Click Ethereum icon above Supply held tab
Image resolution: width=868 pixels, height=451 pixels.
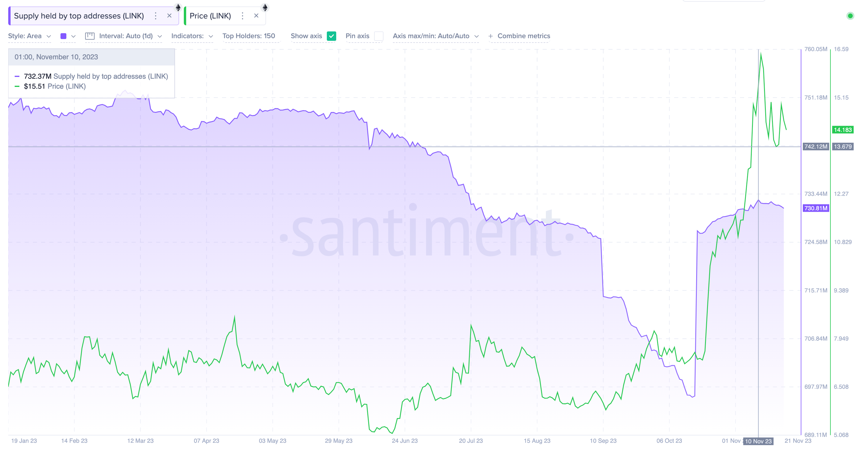click(x=178, y=7)
